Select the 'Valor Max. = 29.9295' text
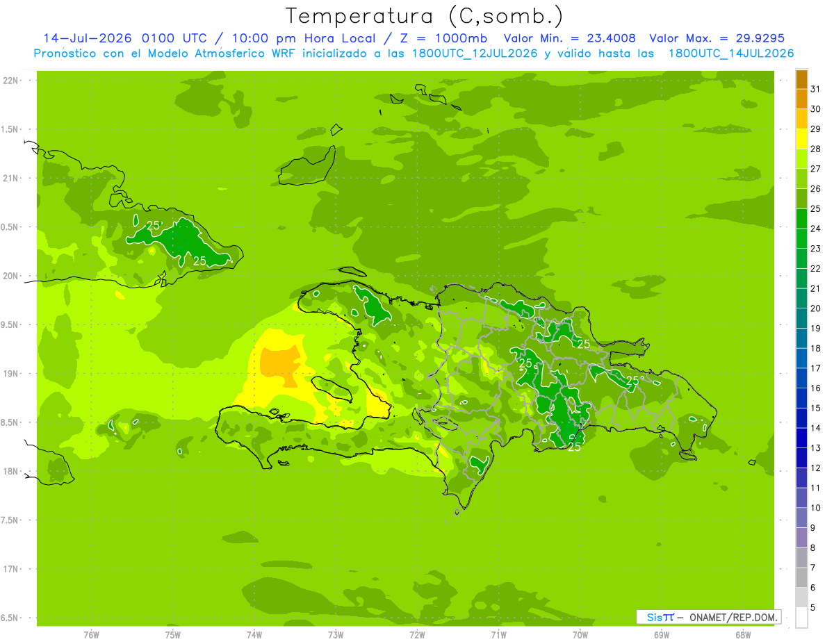The width and height of the screenshot is (834, 644). (717, 38)
